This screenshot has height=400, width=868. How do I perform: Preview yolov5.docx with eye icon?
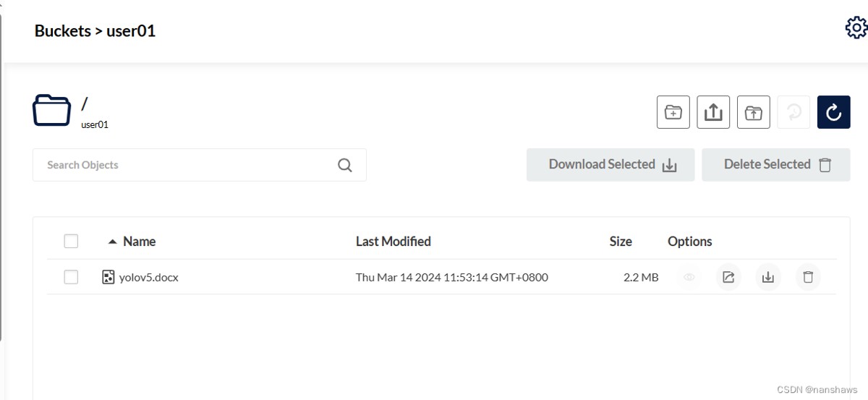[689, 277]
